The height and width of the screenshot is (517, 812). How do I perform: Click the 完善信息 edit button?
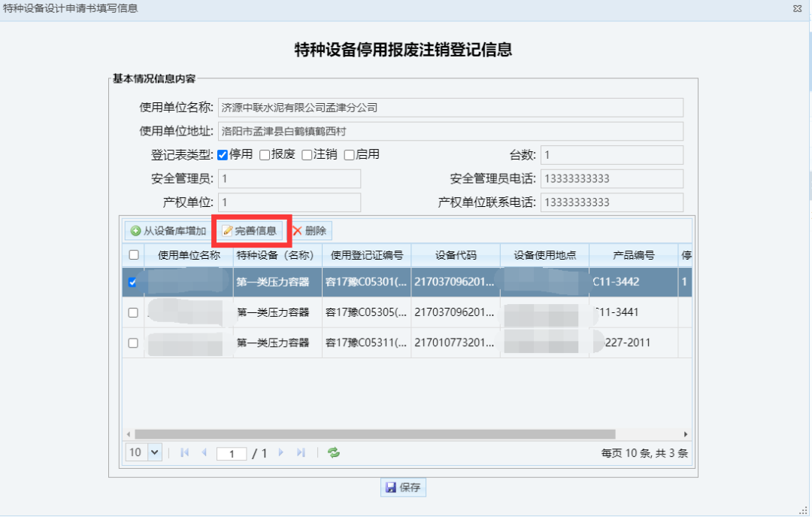click(250, 231)
